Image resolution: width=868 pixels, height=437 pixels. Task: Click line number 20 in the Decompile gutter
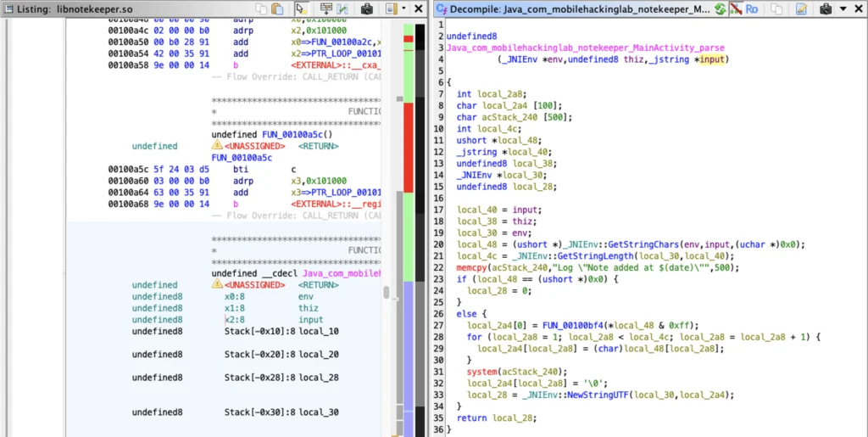coord(441,244)
